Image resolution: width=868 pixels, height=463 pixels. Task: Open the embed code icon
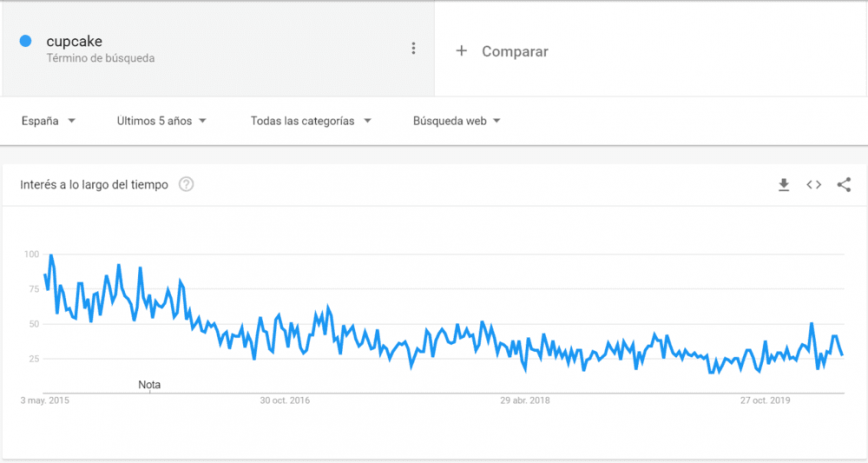pos(814,185)
